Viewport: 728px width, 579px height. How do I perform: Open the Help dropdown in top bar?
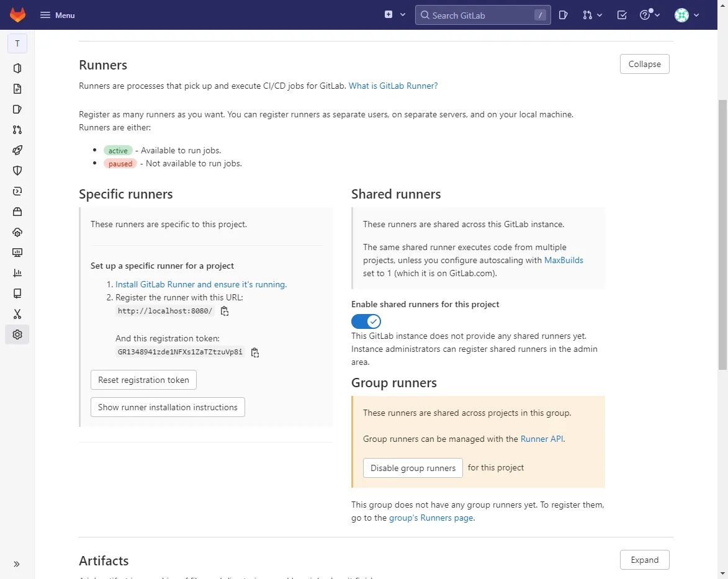coord(649,15)
